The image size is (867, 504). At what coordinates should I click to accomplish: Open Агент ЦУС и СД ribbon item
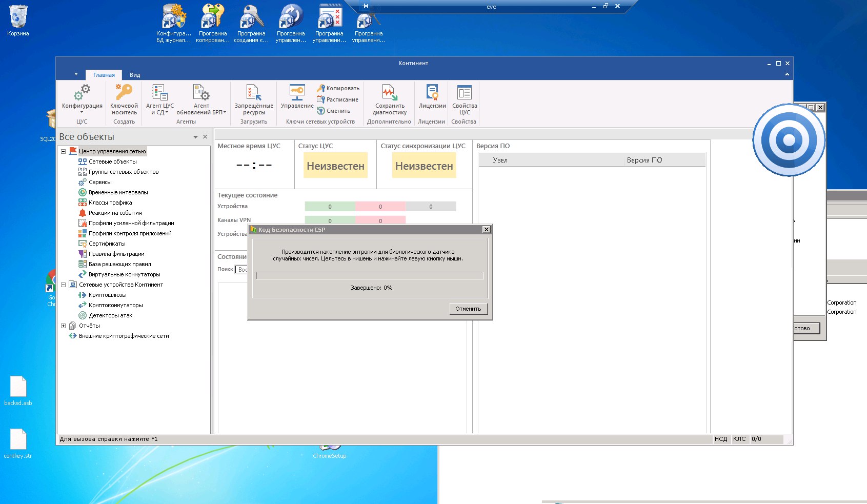(x=160, y=99)
